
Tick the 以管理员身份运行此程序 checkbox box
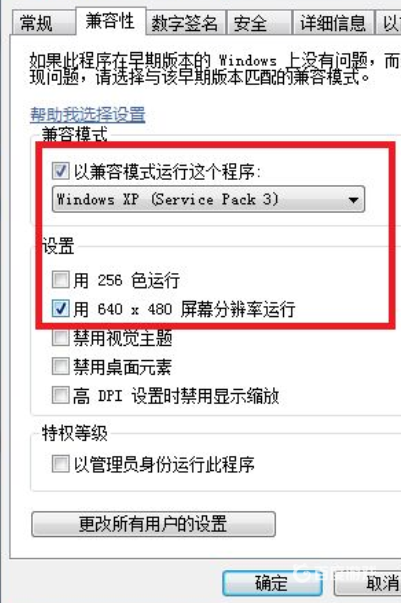pyautogui.click(x=61, y=464)
